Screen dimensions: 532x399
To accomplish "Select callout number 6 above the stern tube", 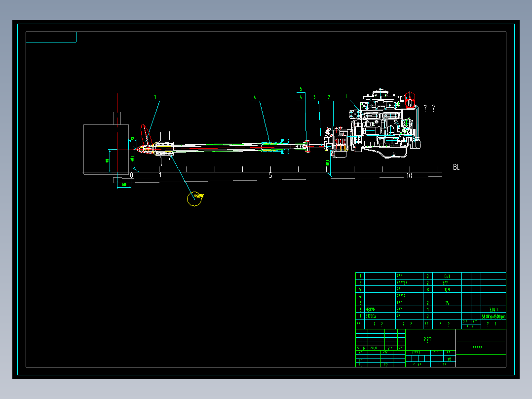I will pyautogui.click(x=255, y=97).
